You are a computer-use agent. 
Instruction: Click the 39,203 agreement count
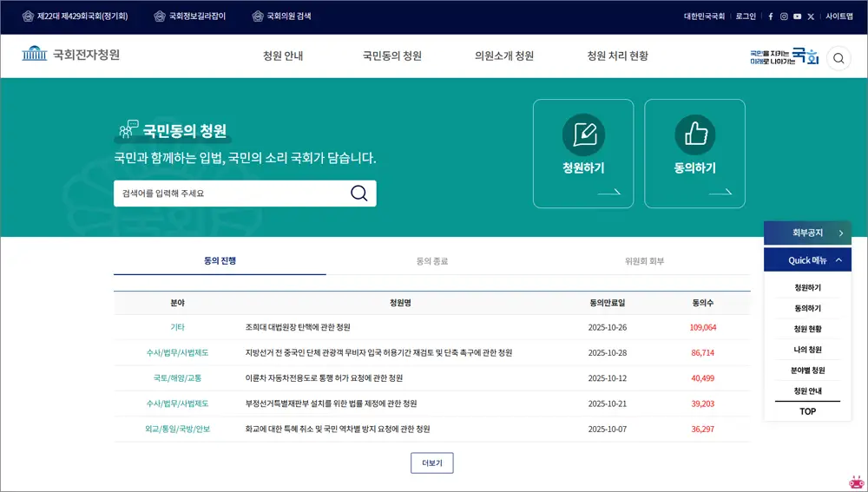pyautogui.click(x=703, y=403)
